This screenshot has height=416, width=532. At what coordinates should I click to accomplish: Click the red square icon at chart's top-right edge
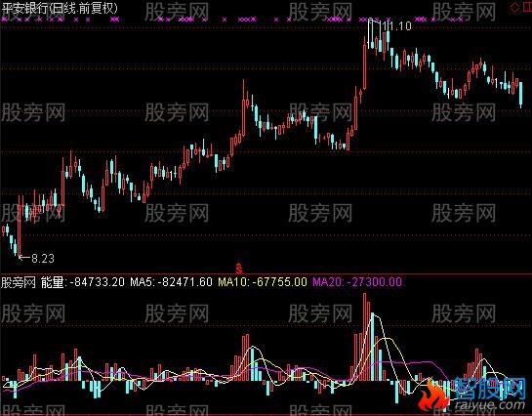point(527,7)
